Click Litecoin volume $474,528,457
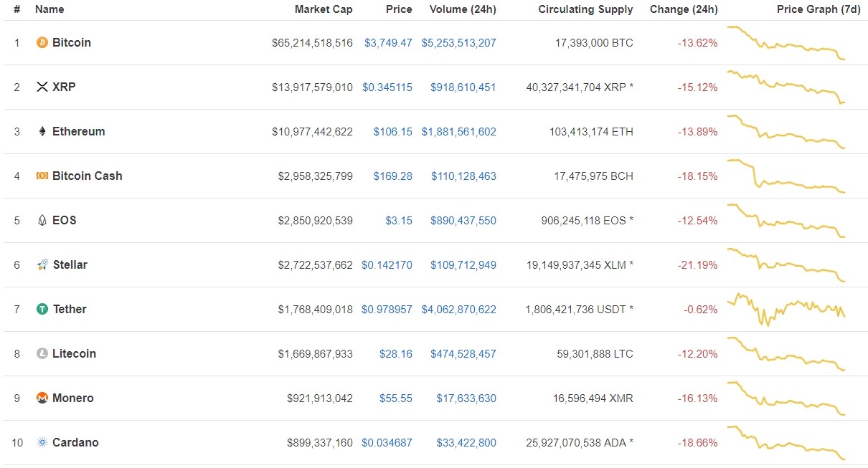The image size is (868, 468). [x=463, y=354]
